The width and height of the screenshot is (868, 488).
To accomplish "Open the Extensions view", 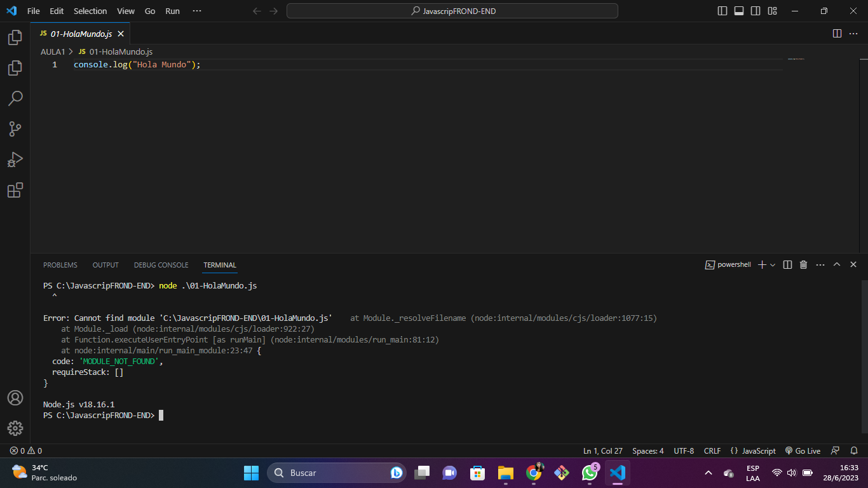I will click(15, 190).
